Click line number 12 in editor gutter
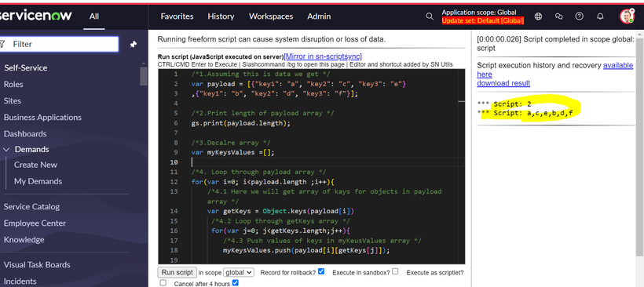Screen dimensions: 644x287 175,182
